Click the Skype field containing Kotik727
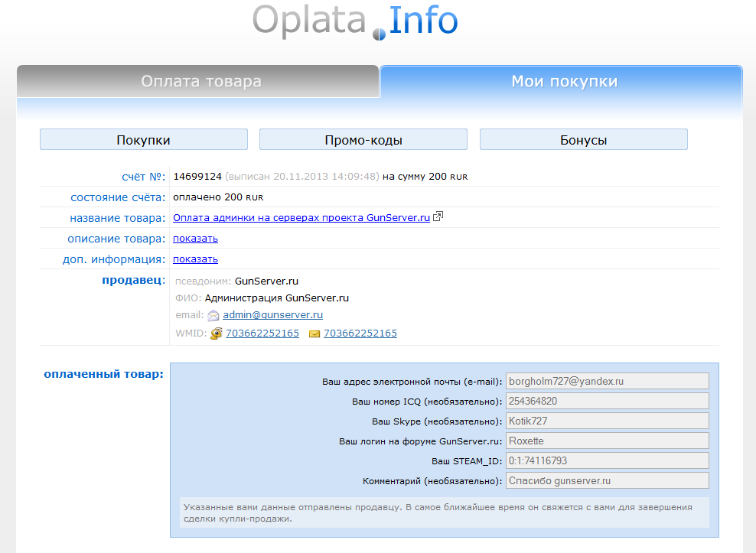Screen dimensions: 756x553 (x=607, y=421)
